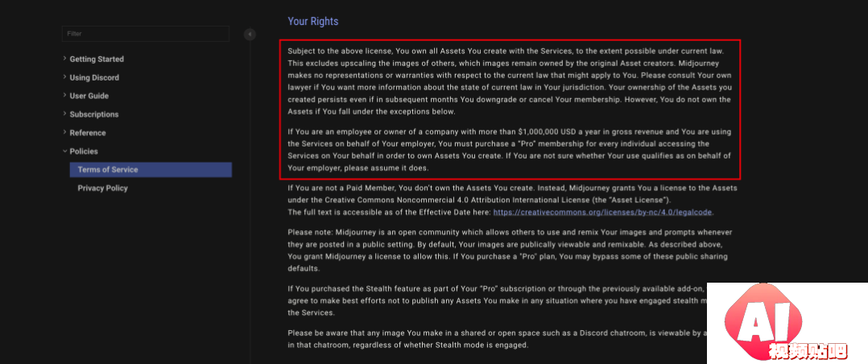
Task: Select the Policies section label
Action: [x=84, y=151]
